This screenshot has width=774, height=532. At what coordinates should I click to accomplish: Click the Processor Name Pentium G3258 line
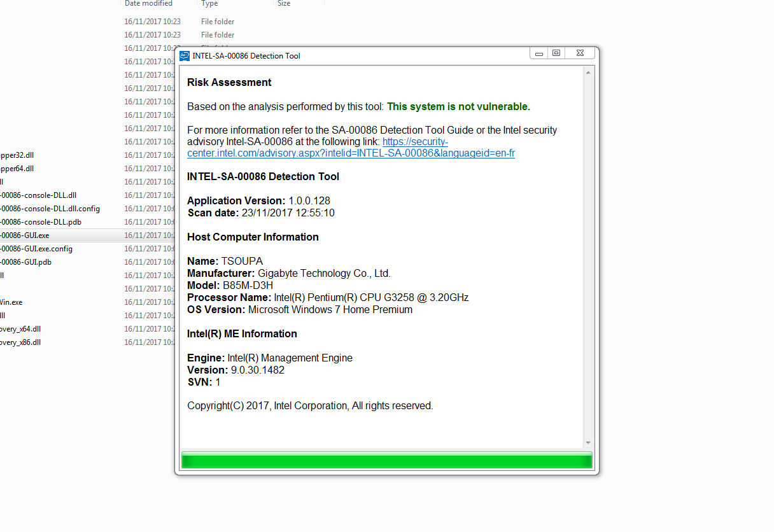pos(328,297)
